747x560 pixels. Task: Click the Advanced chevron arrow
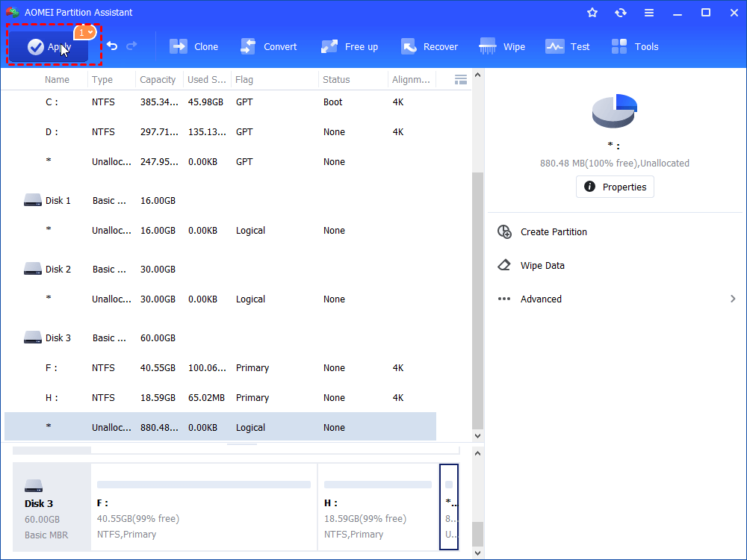(733, 299)
